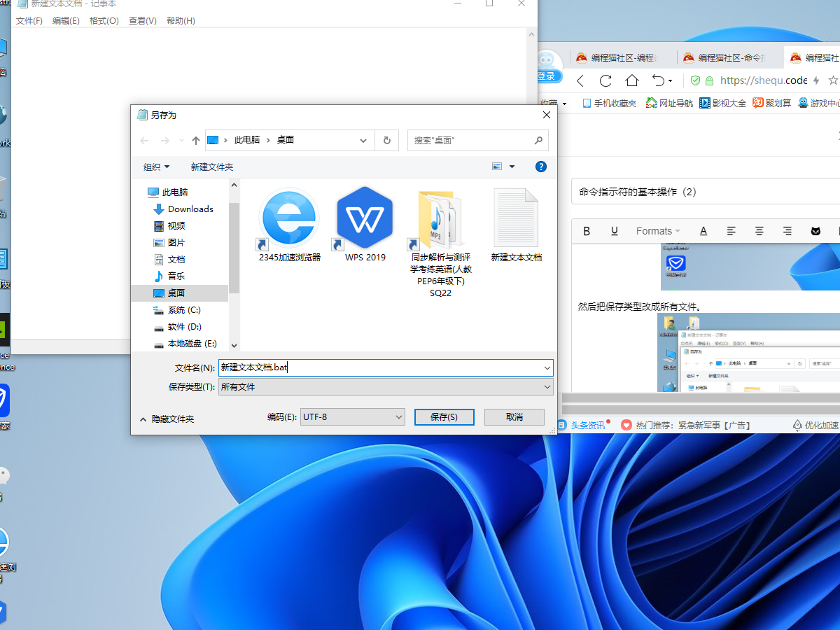Switch to the 编程猫社区-命令 browser tab
Viewport: 840px width, 630px height.
tap(730, 58)
